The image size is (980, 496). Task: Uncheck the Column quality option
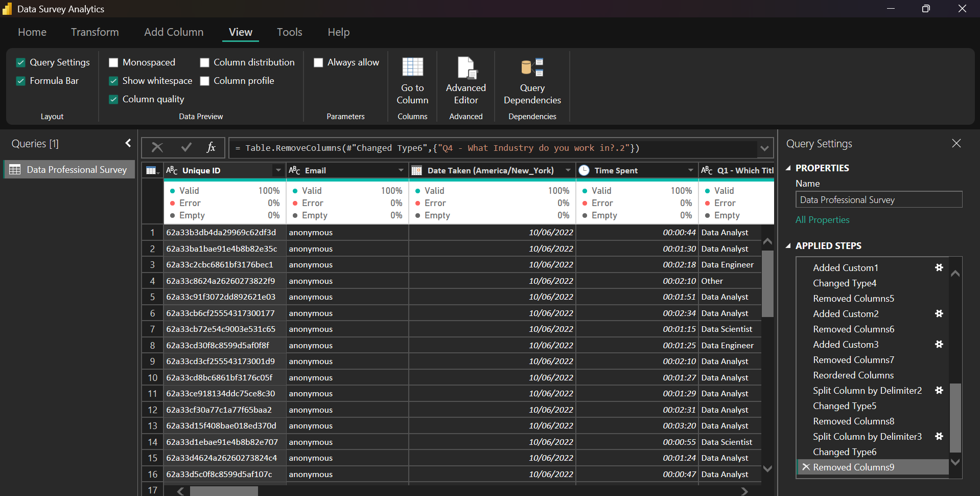114,99
